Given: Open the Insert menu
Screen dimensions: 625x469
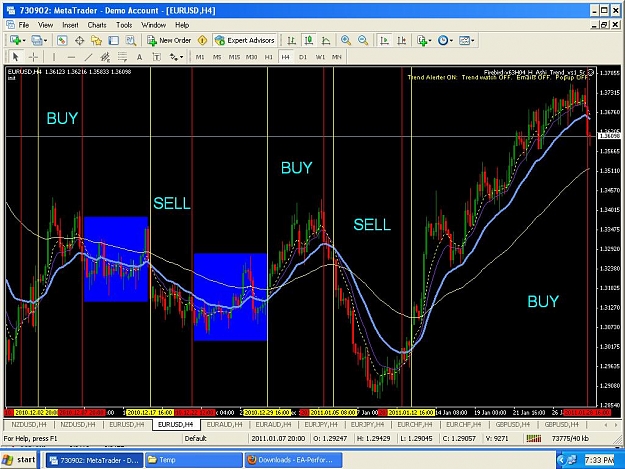Looking at the screenshot, I should coord(70,25).
